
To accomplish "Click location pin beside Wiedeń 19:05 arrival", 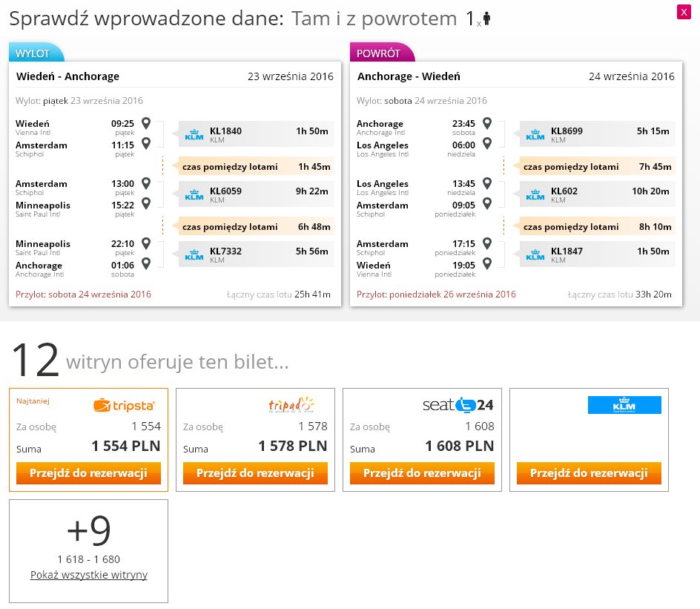I will (487, 263).
